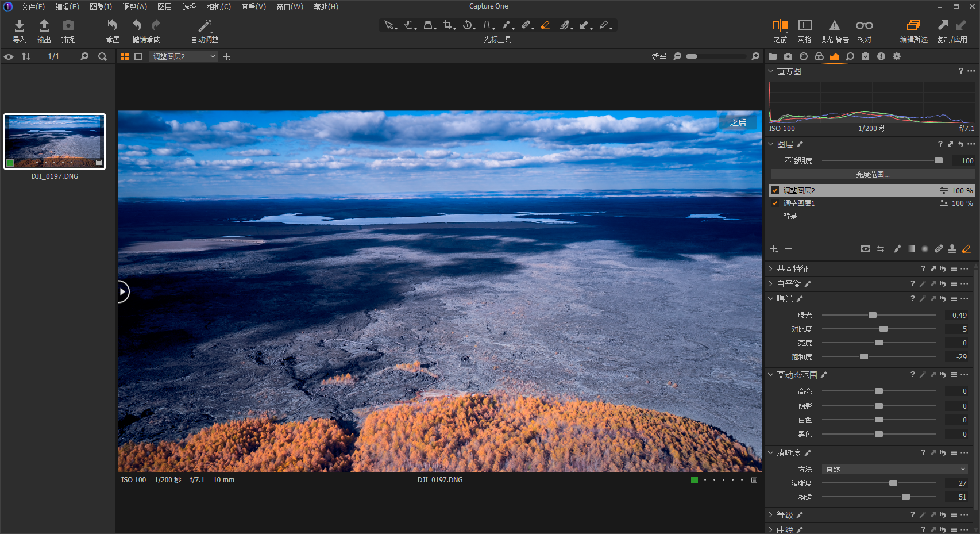
Task: Click the radial mask icon in layers panel
Action: pyautogui.click(x=925, y=249)
